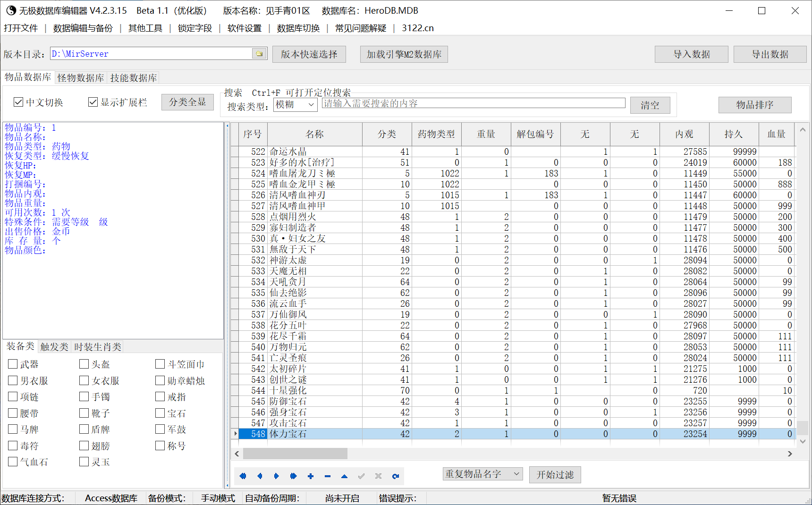Go to previous record arrow
The height and width of the screenshot is (505, 812).
(x=260, y=476)
